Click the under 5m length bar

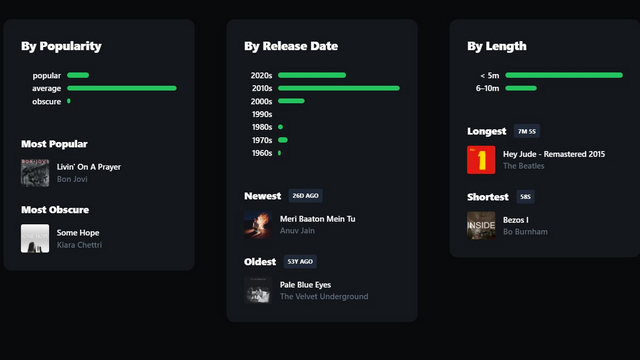pyautogui.click(x=564, y=75)
